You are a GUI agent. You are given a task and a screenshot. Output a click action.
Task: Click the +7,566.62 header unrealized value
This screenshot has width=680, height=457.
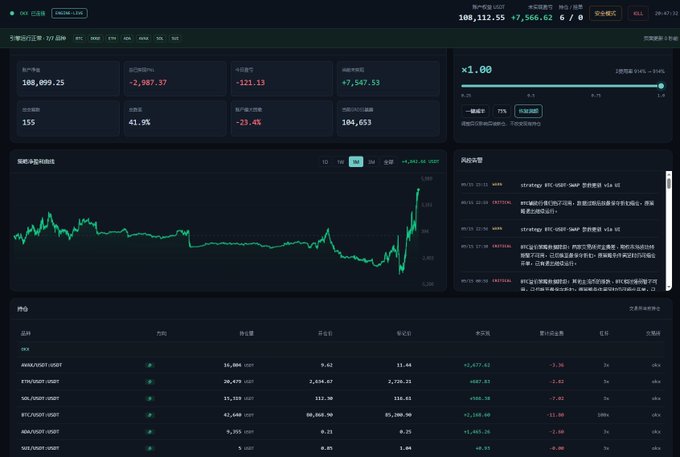(x=532, y=17)
